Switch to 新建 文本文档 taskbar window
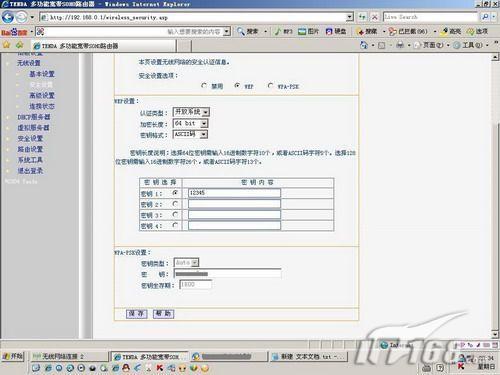 click(308, 356)
